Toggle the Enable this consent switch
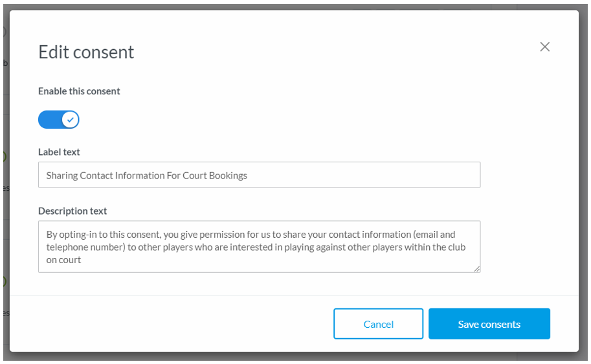The image size is (591, 364). click(x=59, y=120)
